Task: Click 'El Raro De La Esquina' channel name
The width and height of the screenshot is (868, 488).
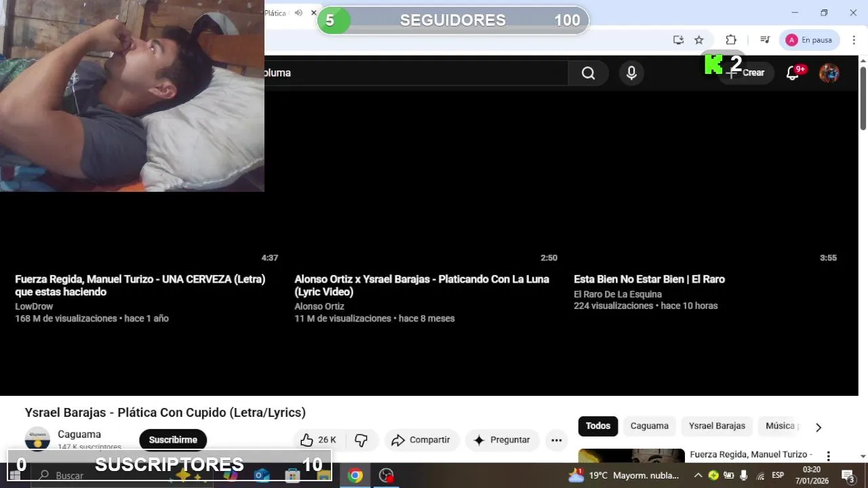Action: tap(618, 294)
